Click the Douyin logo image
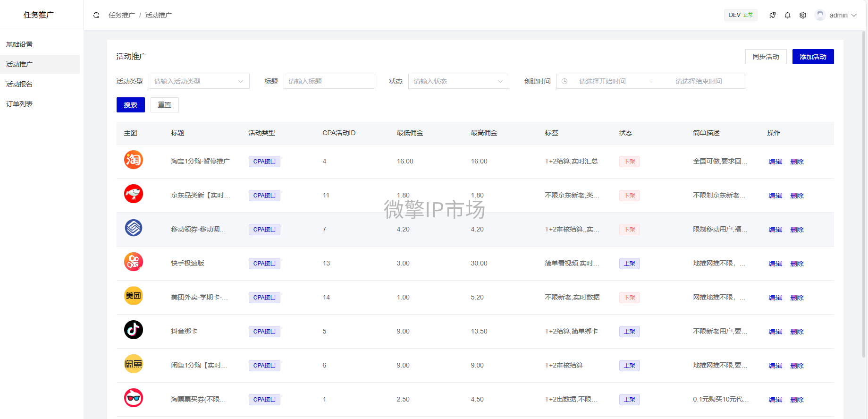This screenshot has height=419, width=868. tap(134, 330)
